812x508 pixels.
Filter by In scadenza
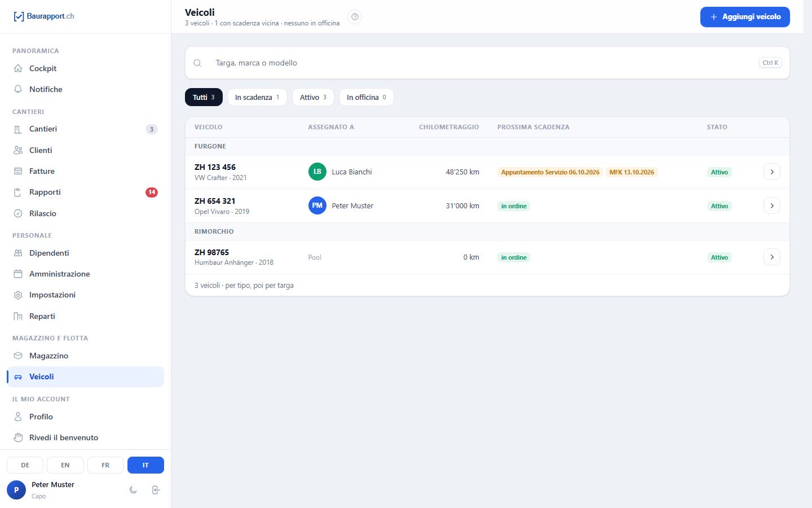[x=257, y=97]
